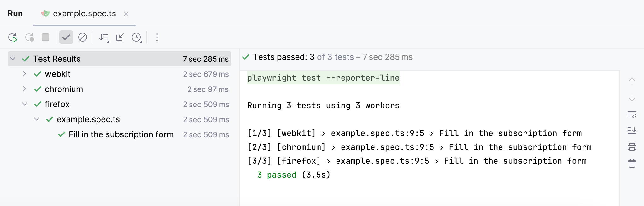Open the More options kebab menu
The width and height of the screenshot is (644, 206).
(157, 37)
